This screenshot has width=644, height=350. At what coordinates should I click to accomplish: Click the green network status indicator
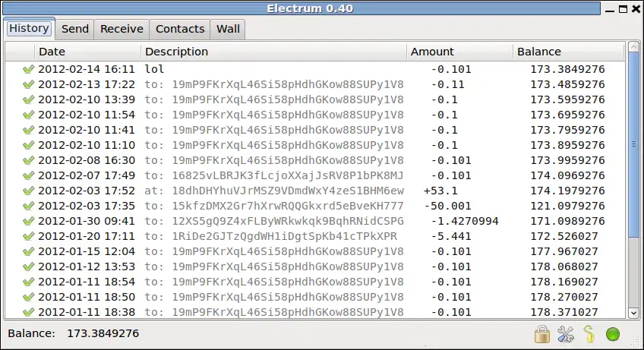pyautogui.click(x=612, y=333)
